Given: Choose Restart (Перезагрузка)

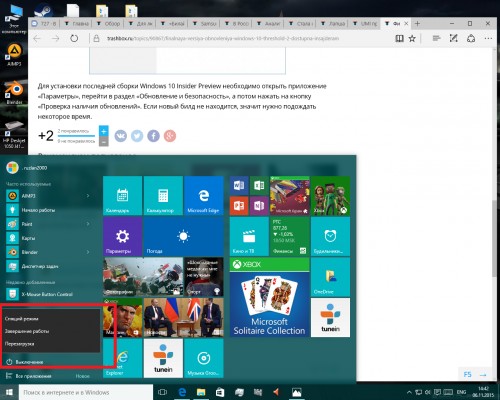Looking at the screenshot, I should click(x=52, y=344).
